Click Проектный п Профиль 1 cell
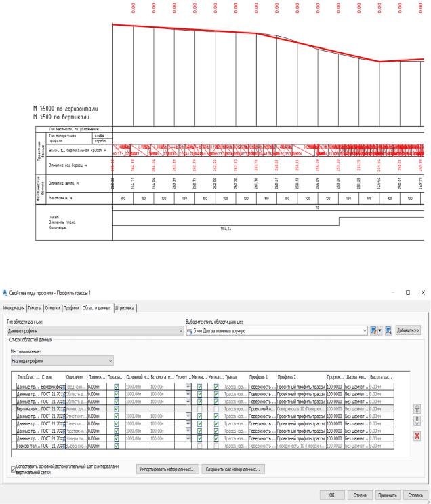This screenshot has height=504, width=431. [x=262, y=409]
